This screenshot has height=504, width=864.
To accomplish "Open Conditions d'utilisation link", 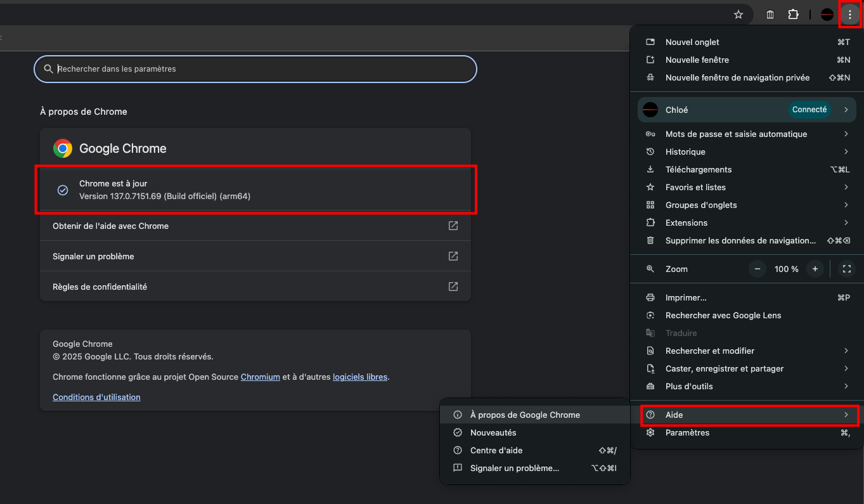I will [96, 397].
